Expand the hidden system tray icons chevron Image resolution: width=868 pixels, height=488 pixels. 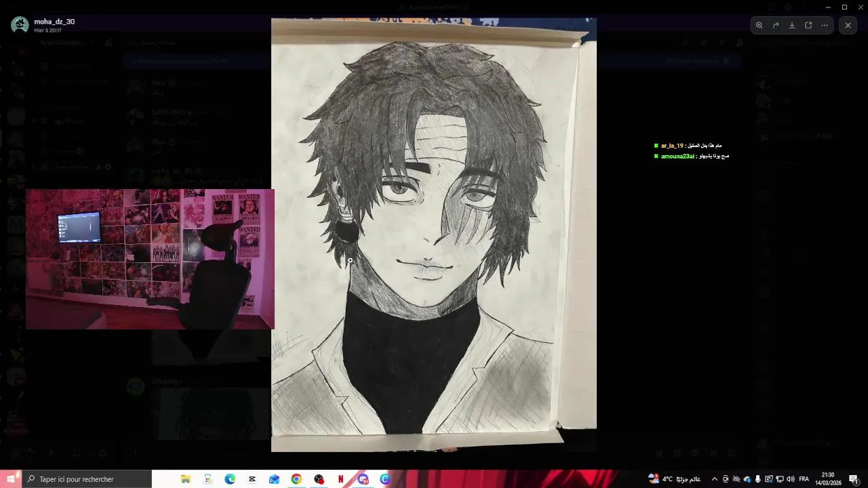point(714,479)
